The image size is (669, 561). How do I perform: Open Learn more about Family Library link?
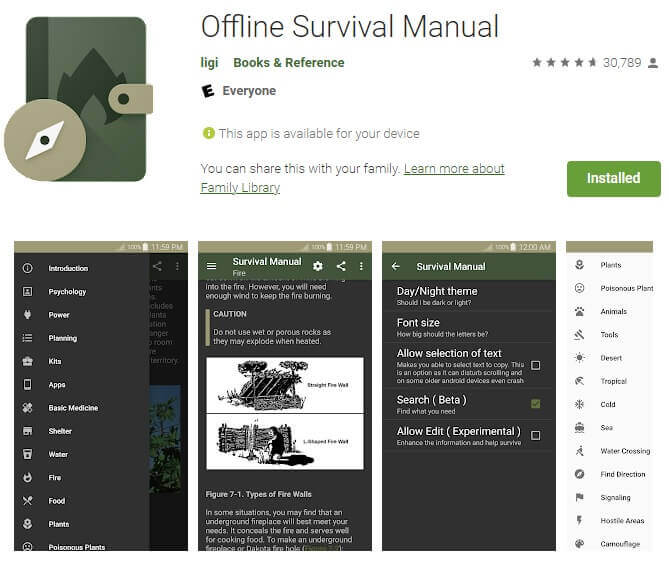coord(352,178)
